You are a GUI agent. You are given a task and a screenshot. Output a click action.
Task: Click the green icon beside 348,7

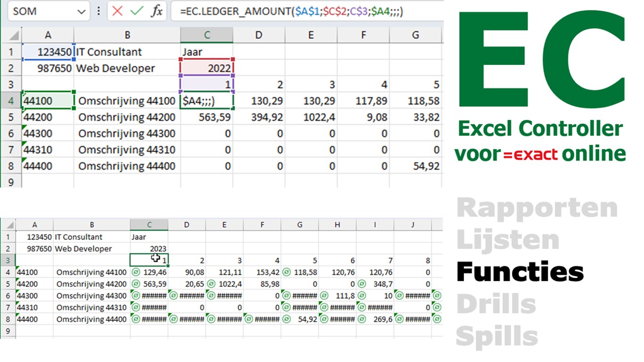pos(362,284)
